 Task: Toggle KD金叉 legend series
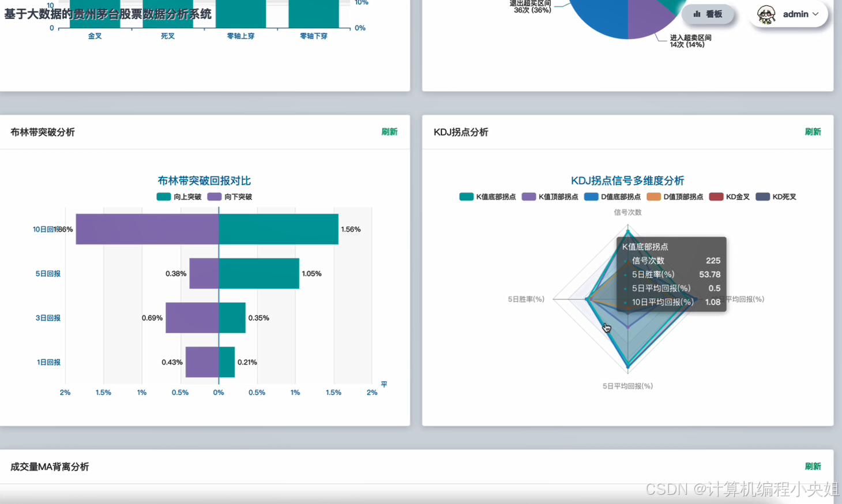pos(729,197)
